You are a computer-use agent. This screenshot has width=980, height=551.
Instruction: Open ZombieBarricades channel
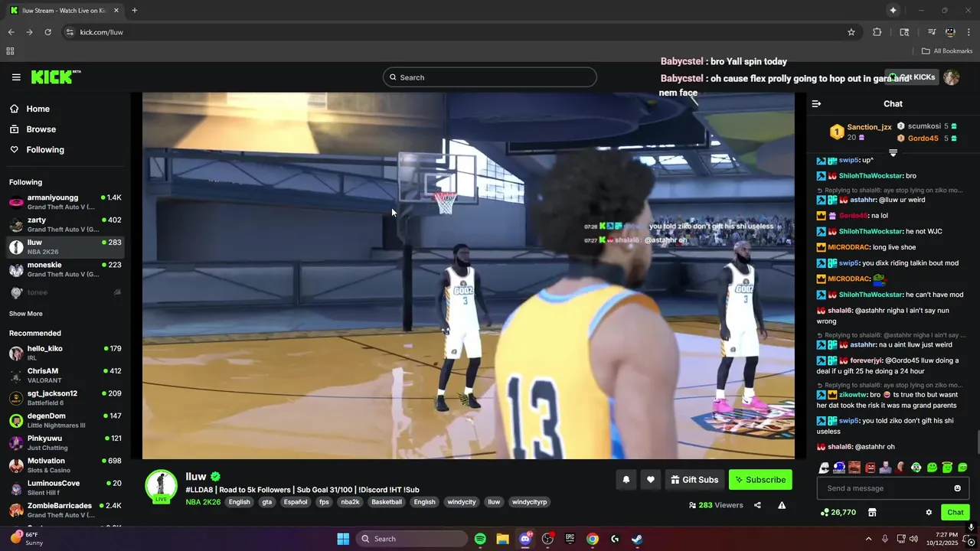pyautogui.click(x=65, y=510)
